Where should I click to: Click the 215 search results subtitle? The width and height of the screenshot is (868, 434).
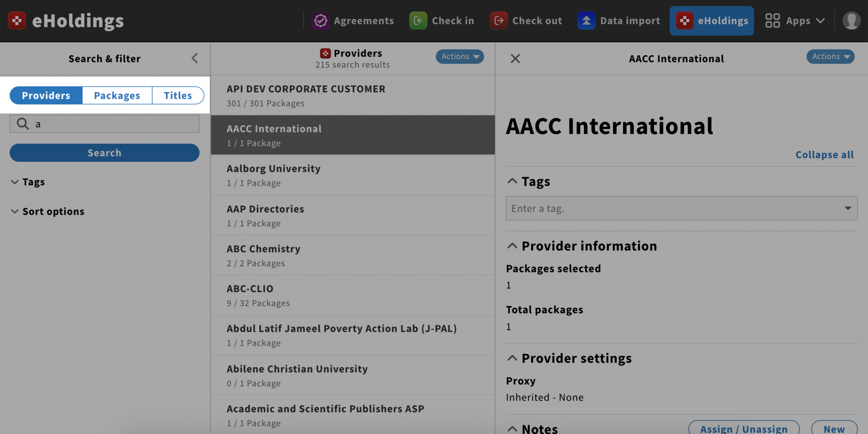[353, 65]
